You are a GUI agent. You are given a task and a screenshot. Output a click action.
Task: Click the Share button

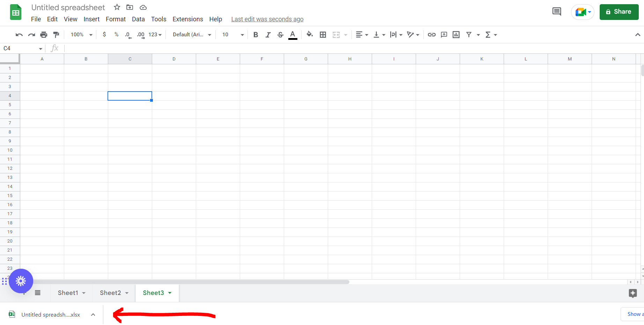point(619,12)
